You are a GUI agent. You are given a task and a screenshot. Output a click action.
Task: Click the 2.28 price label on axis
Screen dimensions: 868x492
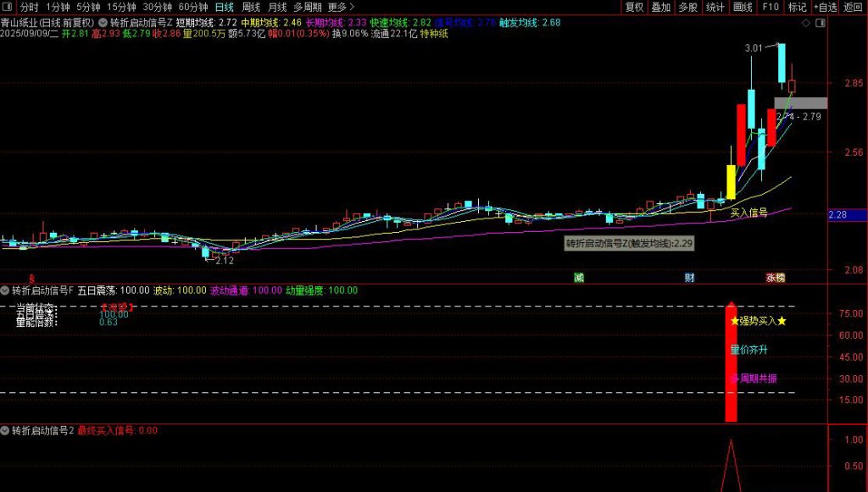pyautogui.click(x=837, y=215)
